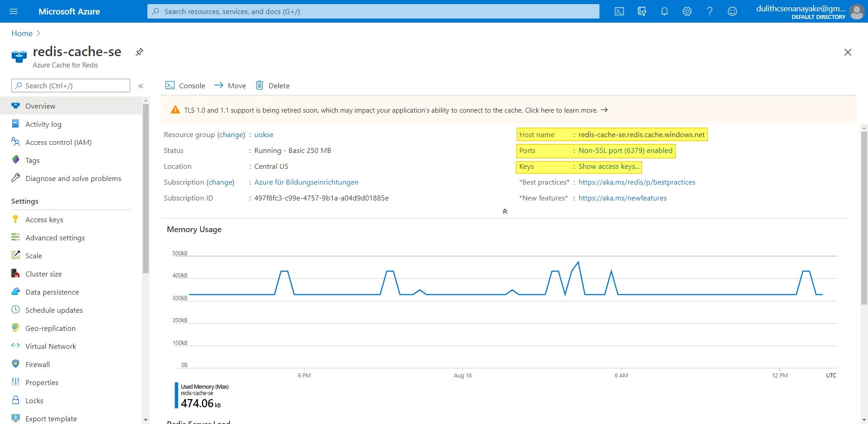Screen dimensions: 868x424
Task: Click the Data persistence cloud icon
Action: 15,291
